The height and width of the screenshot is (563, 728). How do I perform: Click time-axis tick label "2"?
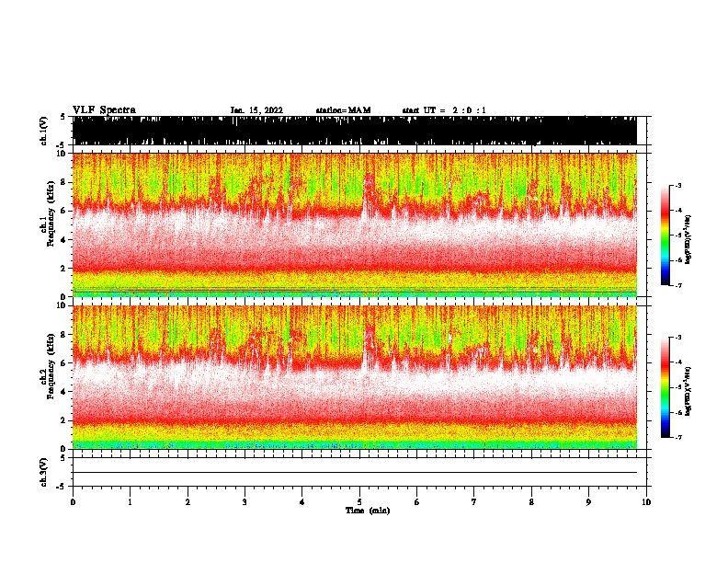[x=188, y=502]
